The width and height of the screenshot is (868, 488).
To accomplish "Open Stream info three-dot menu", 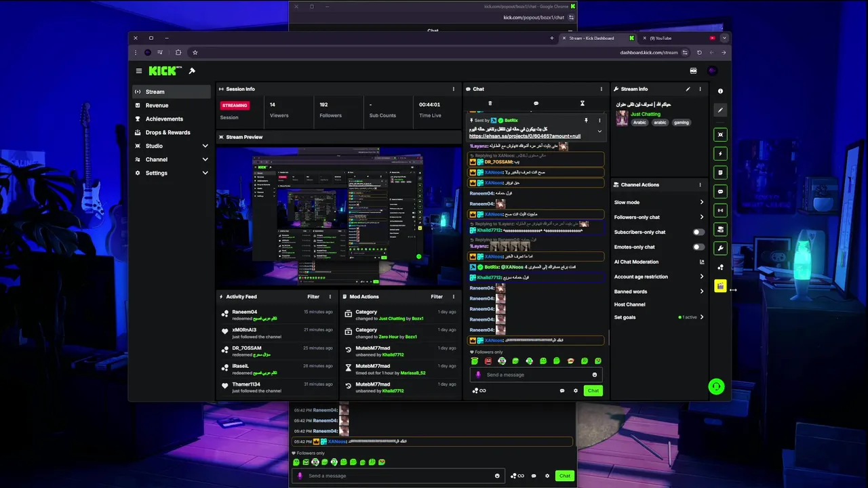I will 700,89.
